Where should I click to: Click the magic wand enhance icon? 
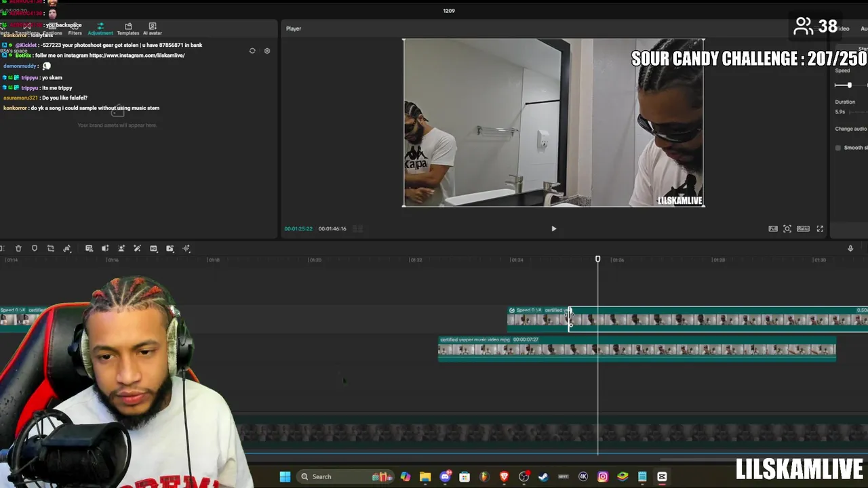click(137, 249)
